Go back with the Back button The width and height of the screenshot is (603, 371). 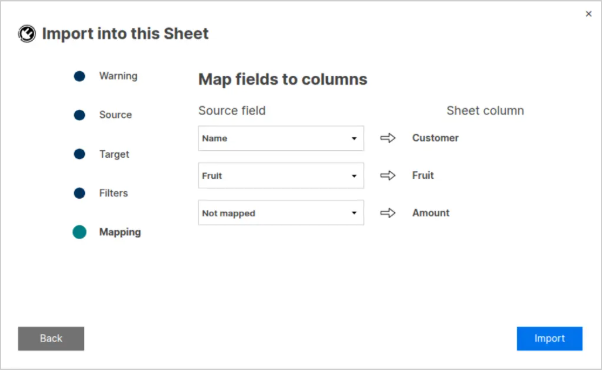[51, 339]
